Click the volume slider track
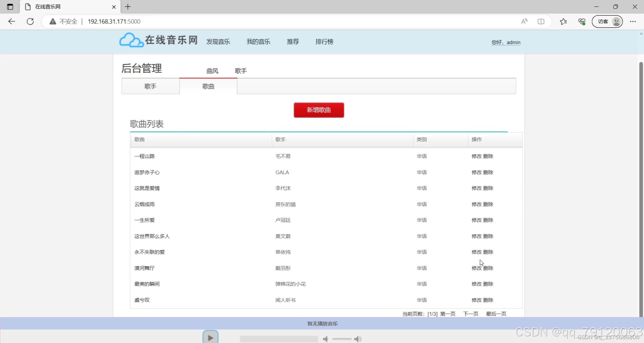This screenshot has width=644, height=343. (x=341, y=339)
